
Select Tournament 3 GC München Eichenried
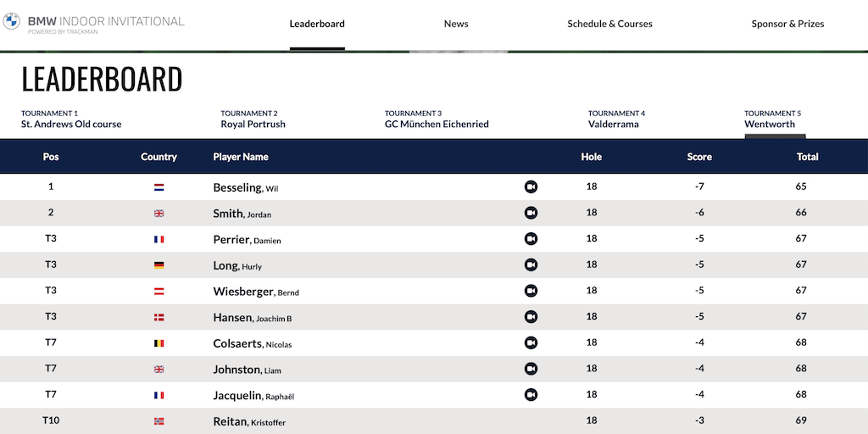[437, 120]
